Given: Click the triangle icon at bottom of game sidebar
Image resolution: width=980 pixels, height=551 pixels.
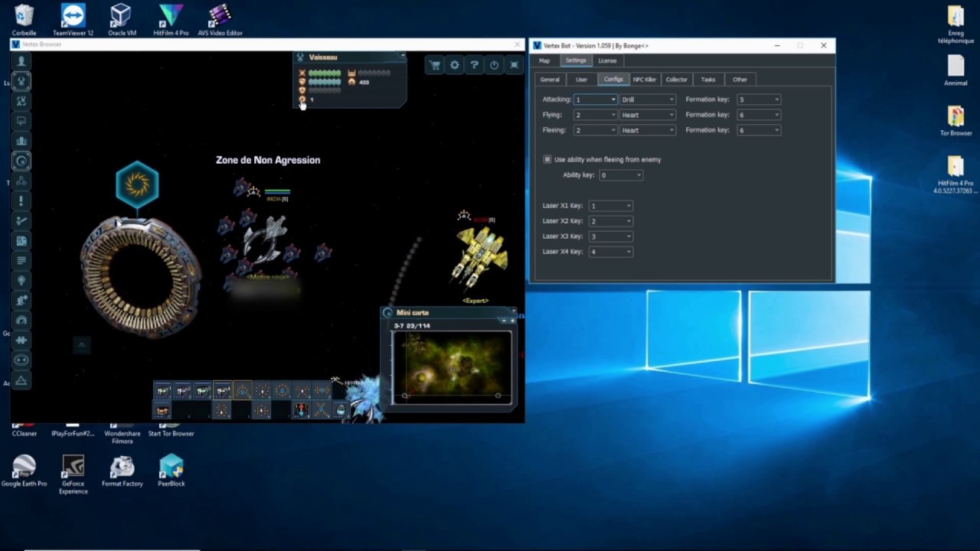Looking at the screenshot, I should coord(21,380).
